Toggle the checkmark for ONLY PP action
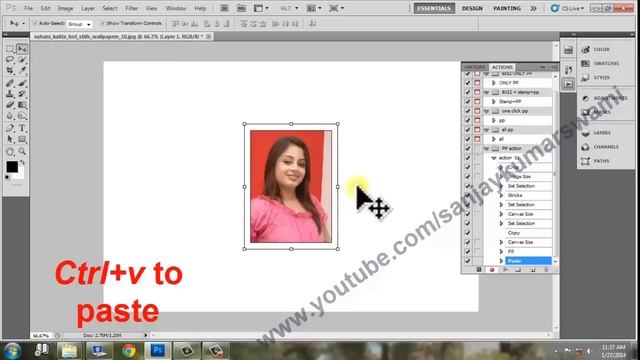Image resolution: width=640 pixels, height=360 pixels. coord(468,83)
